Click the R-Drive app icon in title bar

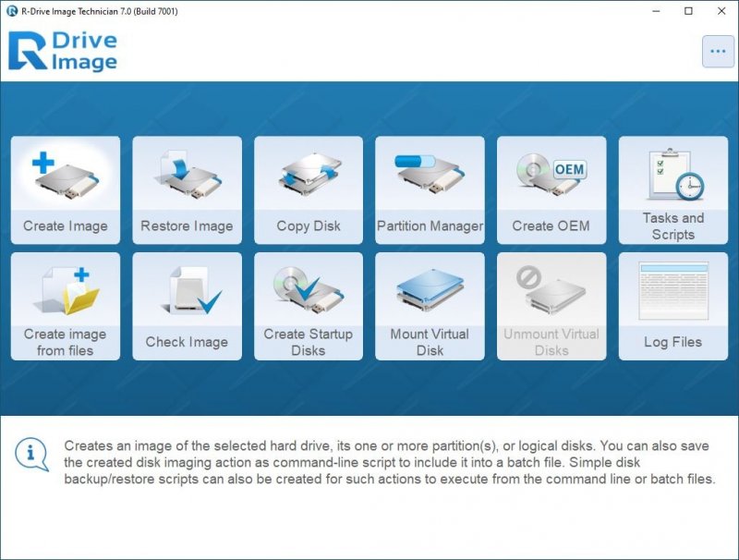click(12, 11)
